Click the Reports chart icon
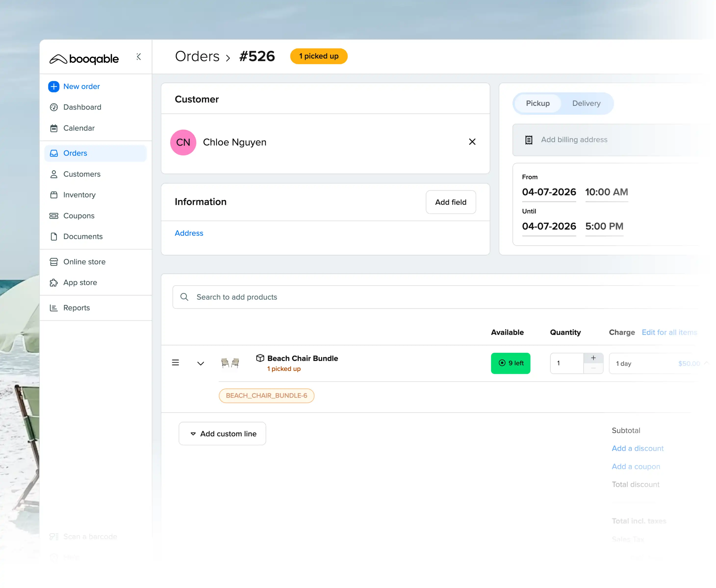The width and height of the screenshot is (716, 588). 53,308
